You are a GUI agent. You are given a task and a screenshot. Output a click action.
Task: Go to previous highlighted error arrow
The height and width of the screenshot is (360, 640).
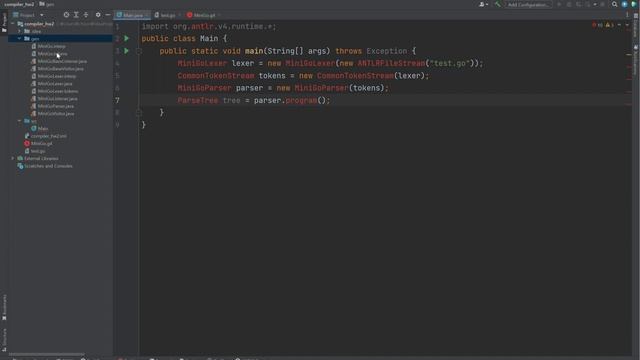pos(619,25)
